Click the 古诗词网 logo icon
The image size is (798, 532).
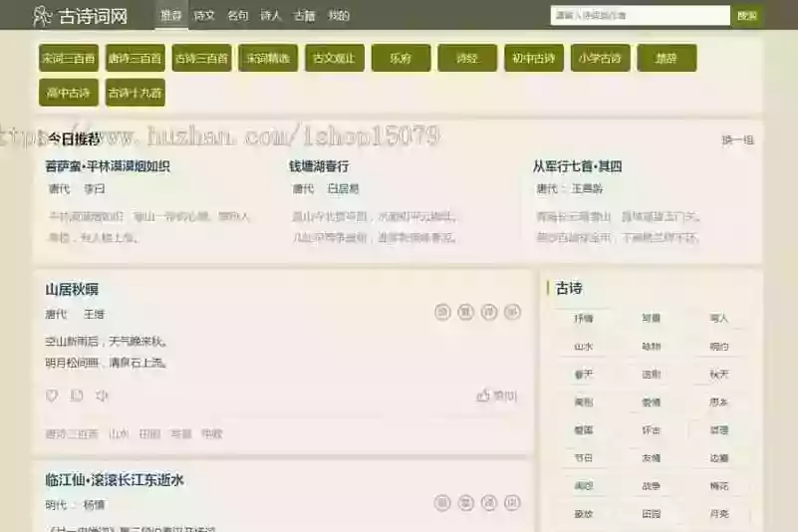tap(42, 16)
